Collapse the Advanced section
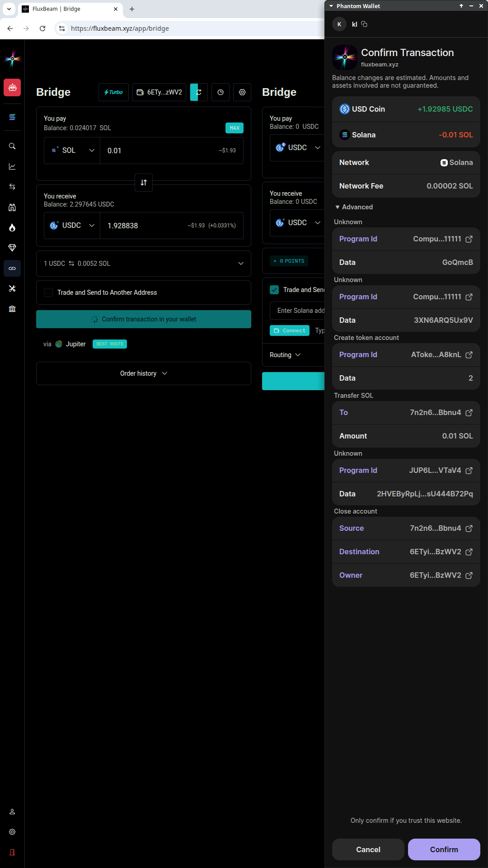Screen dimensions: 488x868 (354, 207)
